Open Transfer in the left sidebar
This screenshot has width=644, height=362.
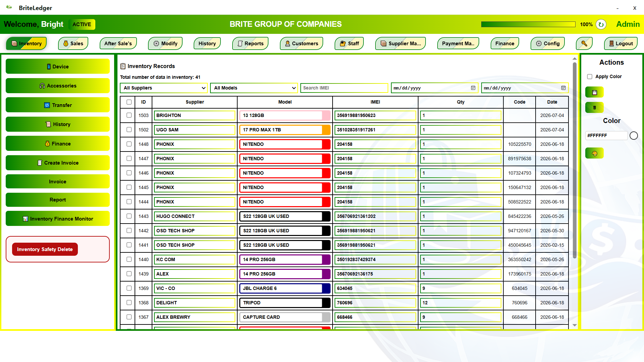(x=58, y=105)
